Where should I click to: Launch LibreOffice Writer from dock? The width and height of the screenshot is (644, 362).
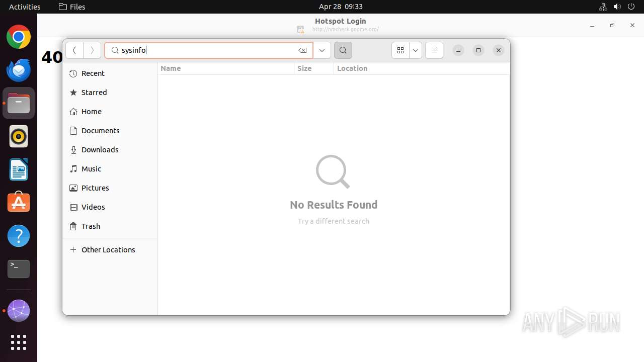19,169
